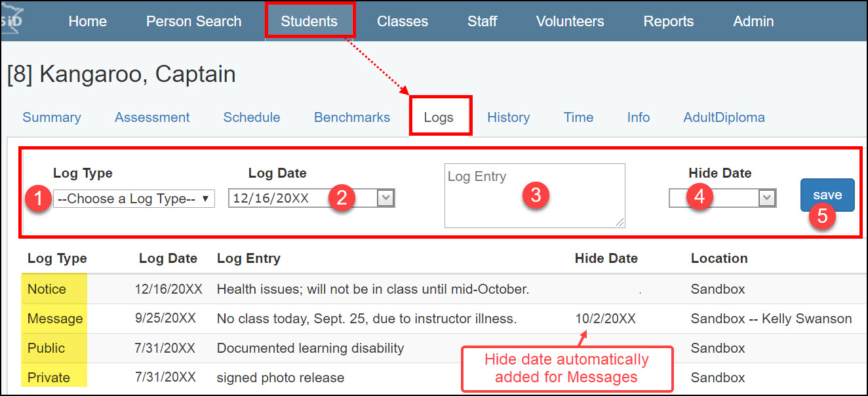The image size is (868, 396).
Task: Open the Classes section
Action: tap(402, 21)
